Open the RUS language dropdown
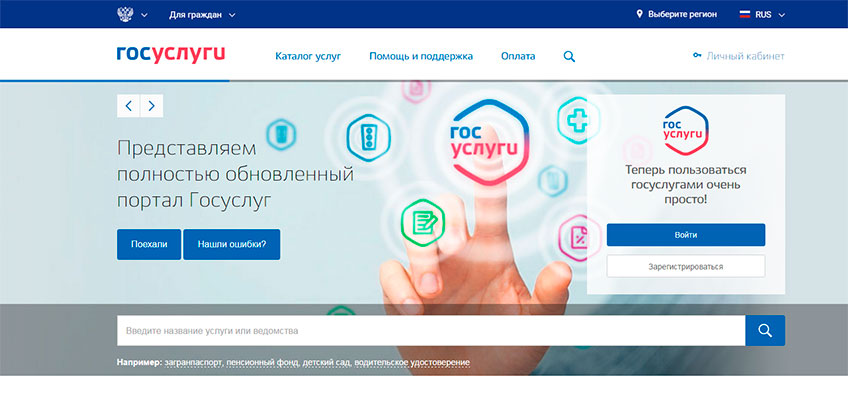 click(769, 15)
